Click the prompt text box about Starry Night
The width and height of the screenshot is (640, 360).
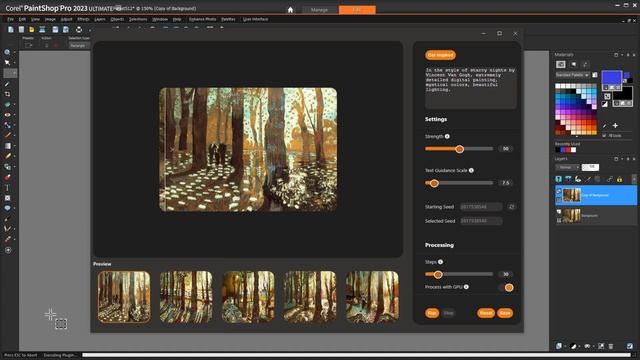(x=471, y=87)
